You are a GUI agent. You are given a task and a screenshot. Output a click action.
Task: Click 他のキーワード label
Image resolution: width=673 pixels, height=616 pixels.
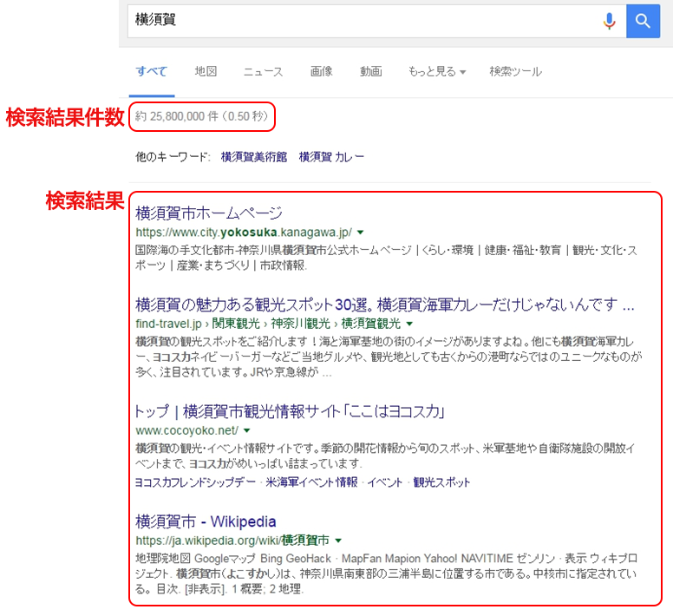click(x=173, y=157)
